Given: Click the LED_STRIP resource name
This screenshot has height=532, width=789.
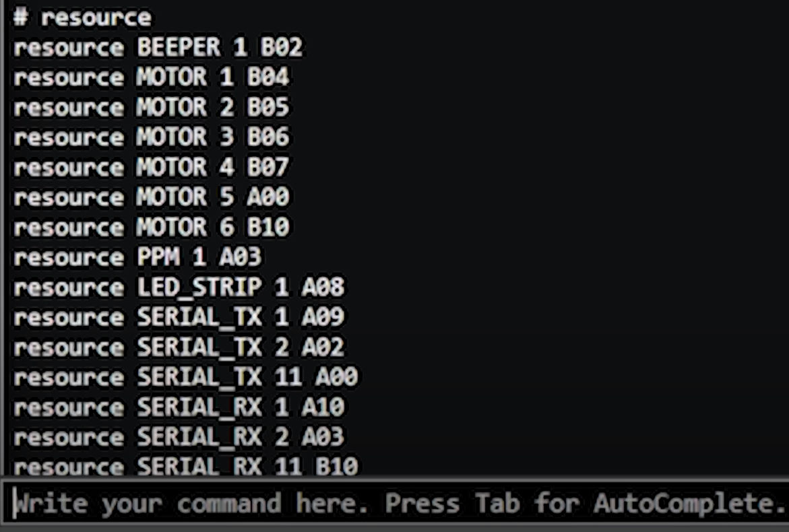Looking at the screenshot, I should pyautogui.click(x=199, y=288).
